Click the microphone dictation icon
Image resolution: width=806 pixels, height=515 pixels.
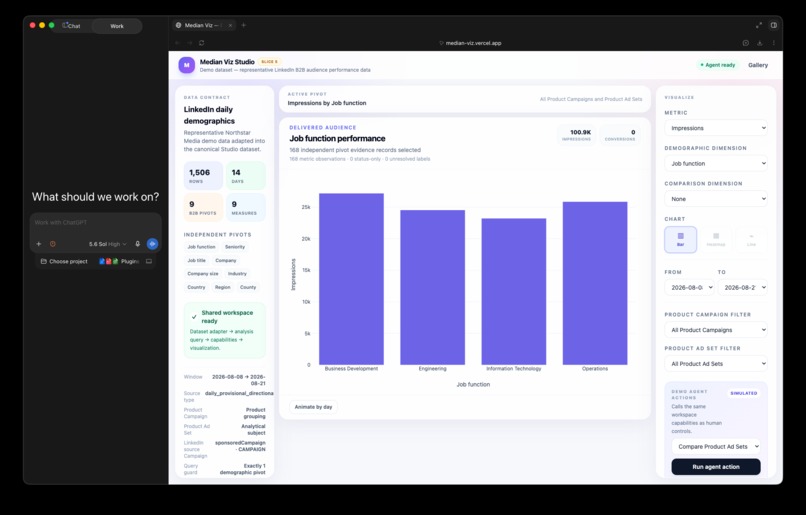(138, 244)
